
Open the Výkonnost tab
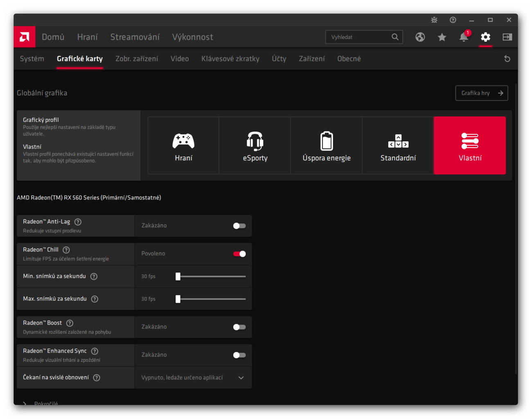click(193, 37)
